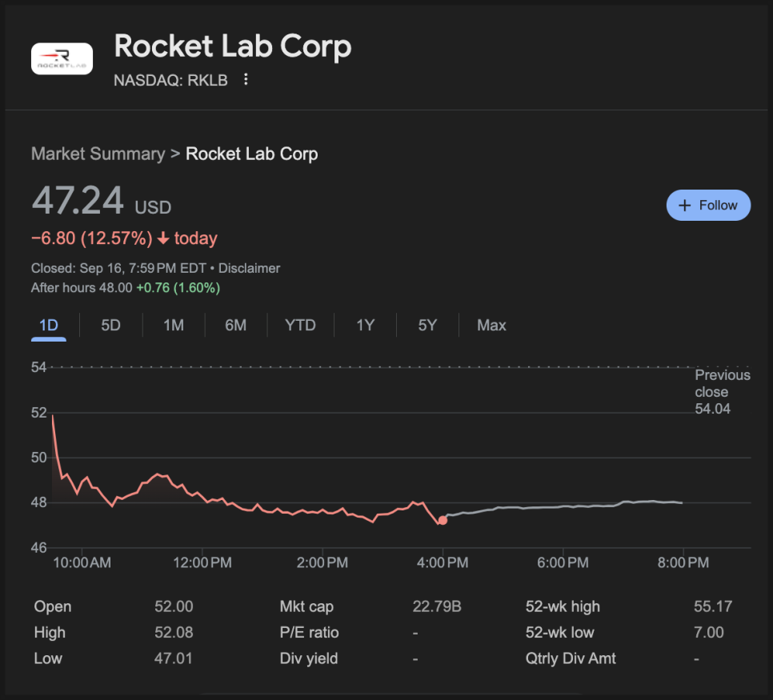773x700 pixels.
Task: Click the 4:00 PM closing price marker dot
Action: click(x=443, y=520)
